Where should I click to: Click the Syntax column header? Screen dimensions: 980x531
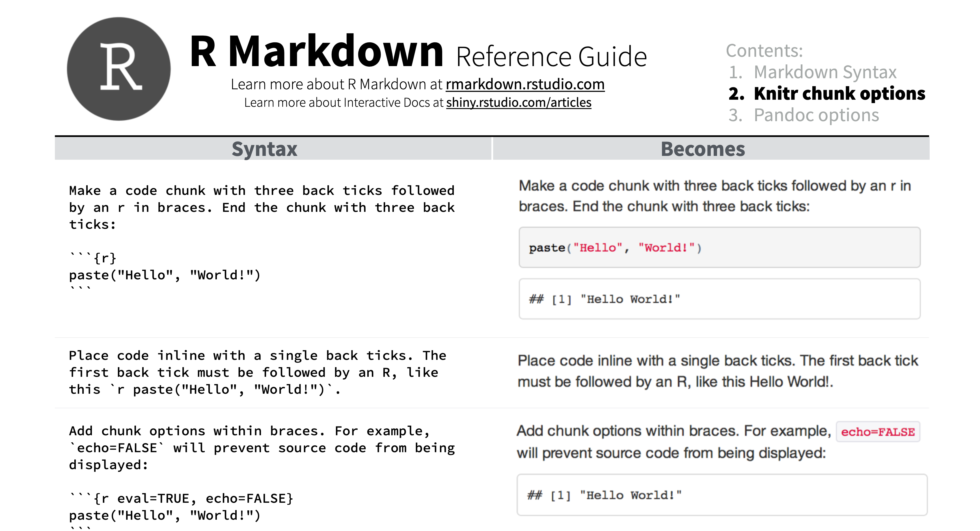264,149
